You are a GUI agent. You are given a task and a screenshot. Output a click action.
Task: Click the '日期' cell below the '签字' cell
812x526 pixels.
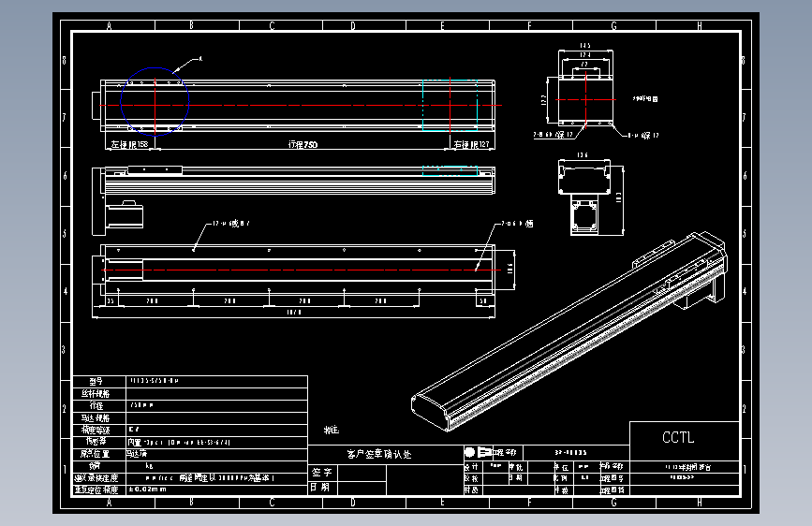[322, 488]
